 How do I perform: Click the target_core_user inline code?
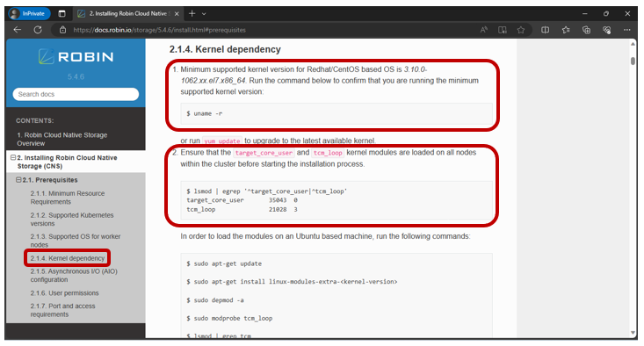click(264, 153)
